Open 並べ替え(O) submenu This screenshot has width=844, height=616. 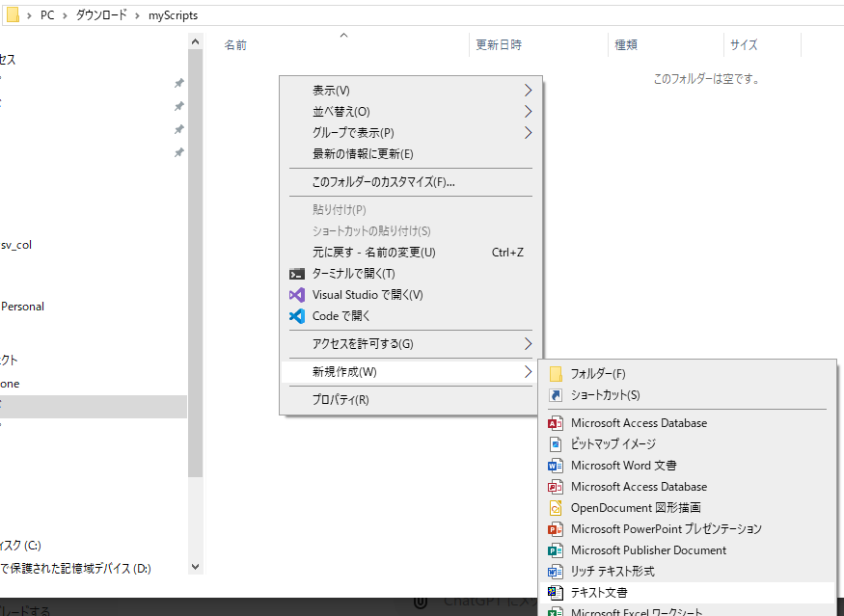(411, 112)
